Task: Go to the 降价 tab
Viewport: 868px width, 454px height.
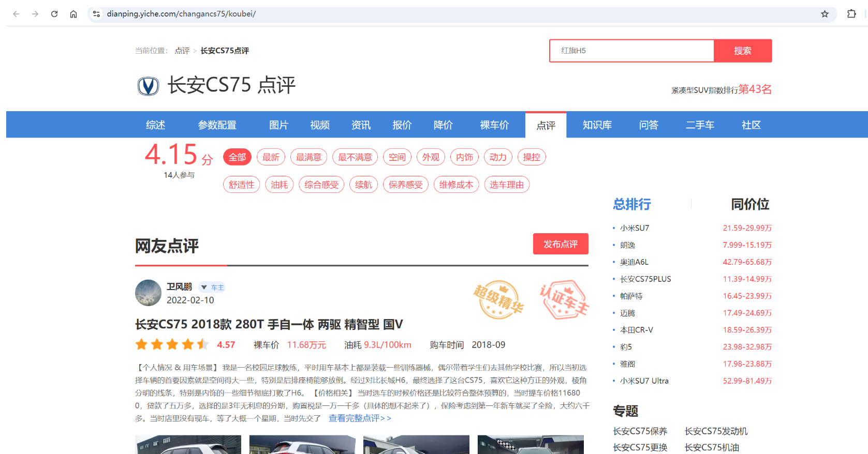Action: pyautogui.click(x=443, y=125)
